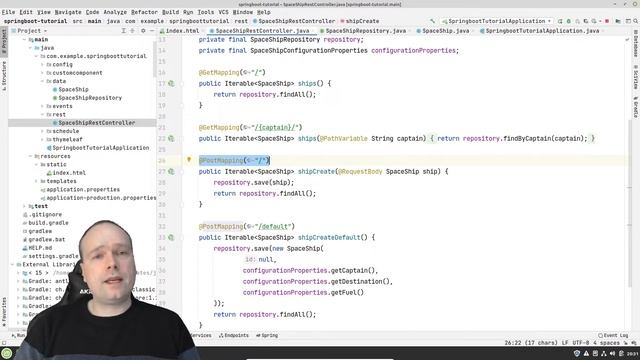Click the fold toggle on line 22

pos(182,138)
